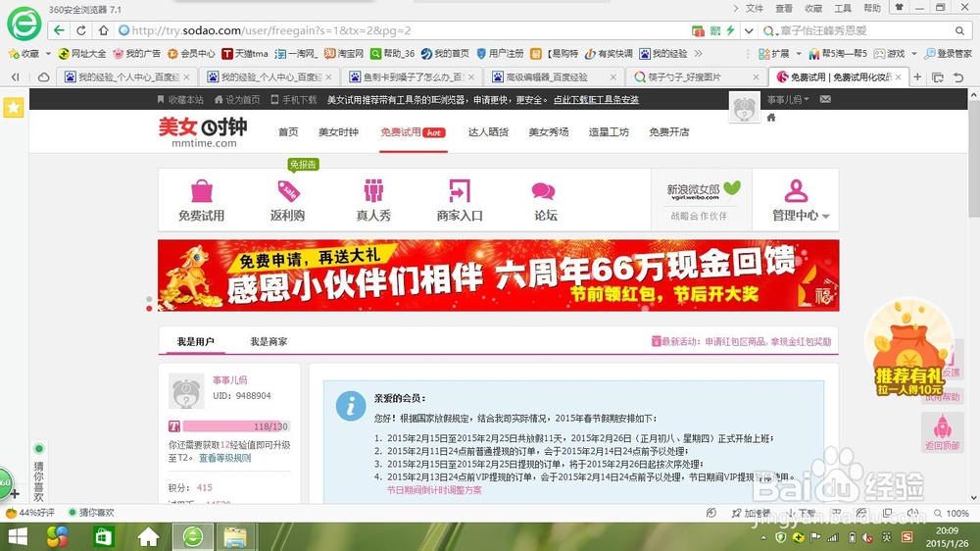Image resolution: width=980 pixels, height=551 pixels.
Task: Switch to the 高级编辑器_百度经验 tab
Action: pyautogui.click(x=555, y=76)
